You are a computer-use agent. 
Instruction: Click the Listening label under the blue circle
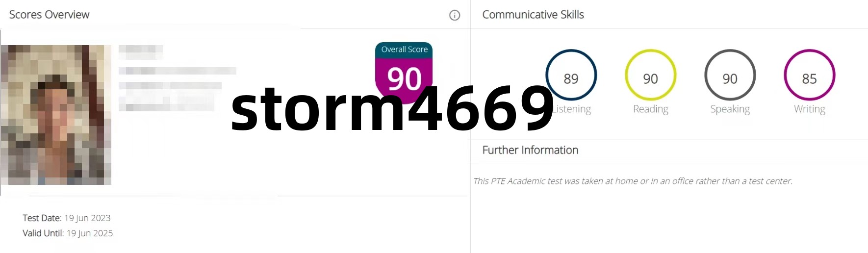pos(572,109)
